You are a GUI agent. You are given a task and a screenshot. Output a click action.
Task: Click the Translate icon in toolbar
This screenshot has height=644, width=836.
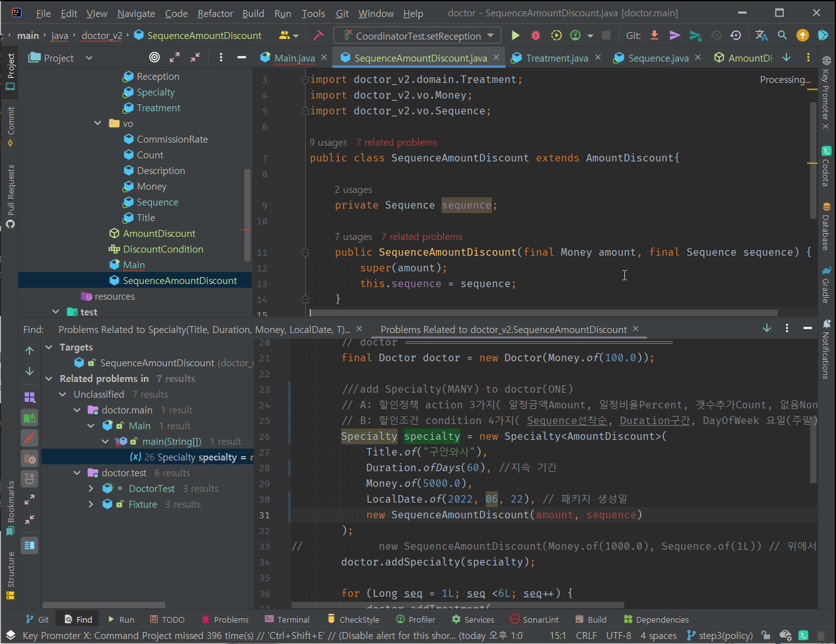click(761, 36)
